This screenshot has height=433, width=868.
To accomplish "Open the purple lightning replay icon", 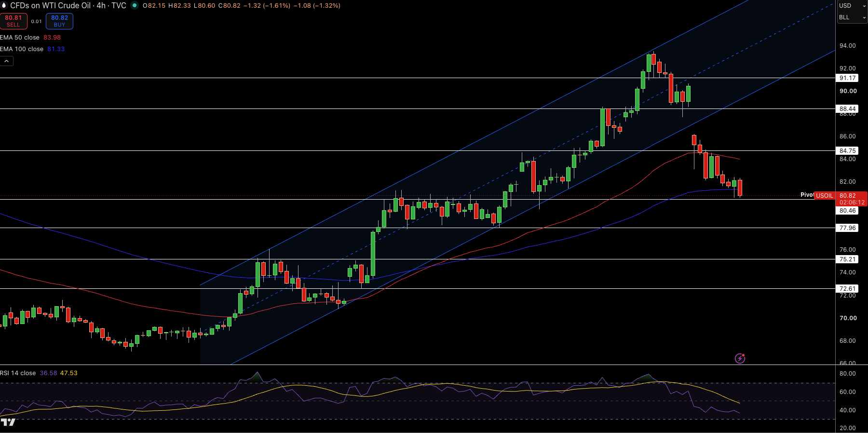I will pyautogui.click(x=740, y=358).
